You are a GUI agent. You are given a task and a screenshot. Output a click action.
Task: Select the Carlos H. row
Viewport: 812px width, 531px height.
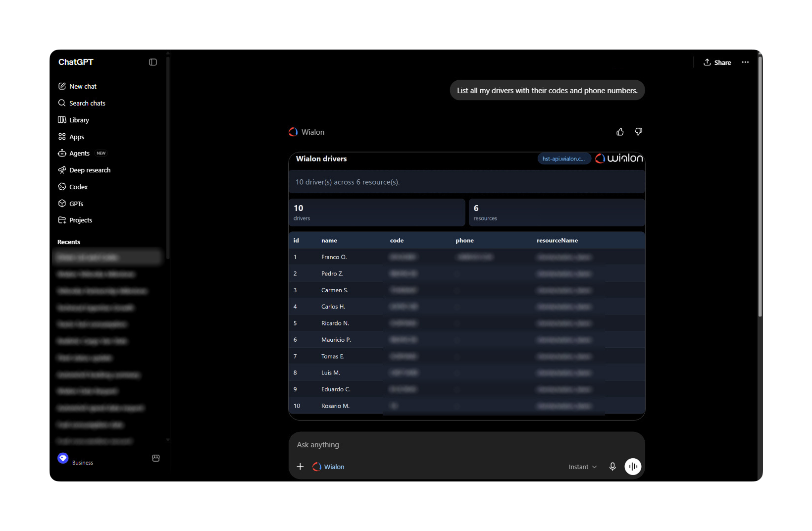(x=467, y=307)
